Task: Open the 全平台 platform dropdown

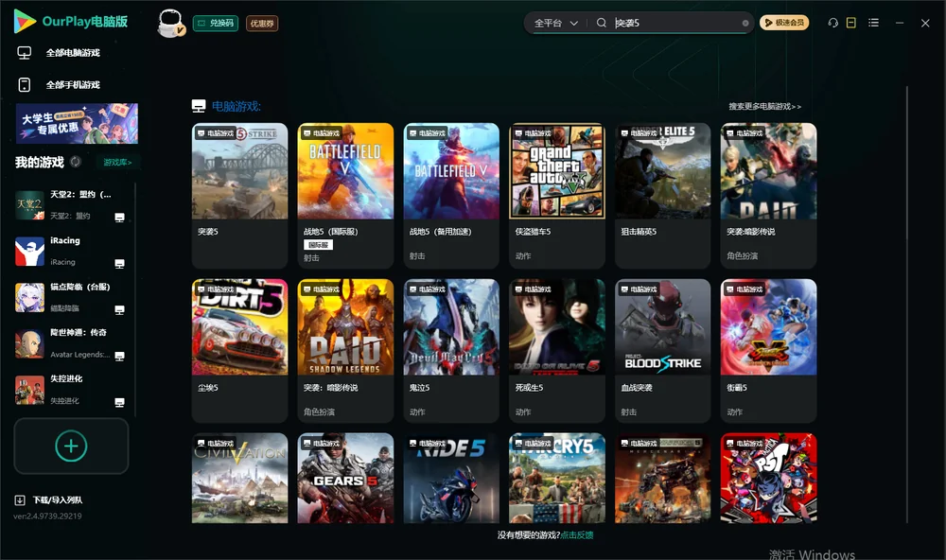Action: (555, 23)
